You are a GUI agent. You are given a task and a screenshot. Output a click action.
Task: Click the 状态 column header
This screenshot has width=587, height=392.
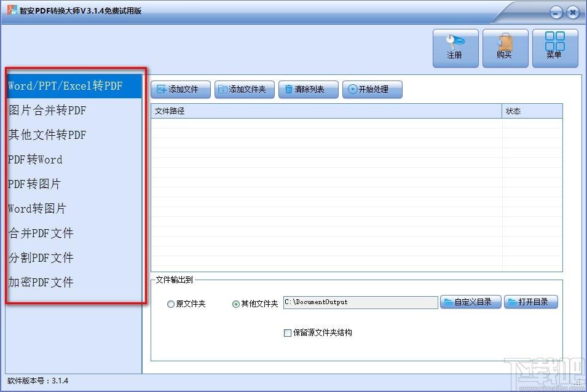click(x=532, y=111)
